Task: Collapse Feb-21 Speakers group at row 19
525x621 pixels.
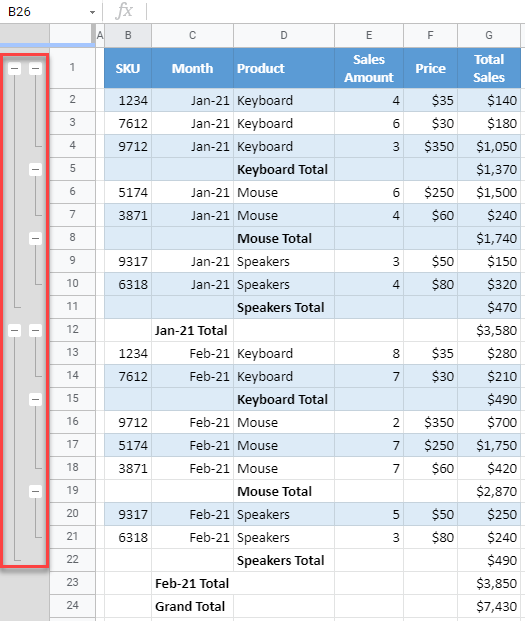Action: click(x=36, y=491)
